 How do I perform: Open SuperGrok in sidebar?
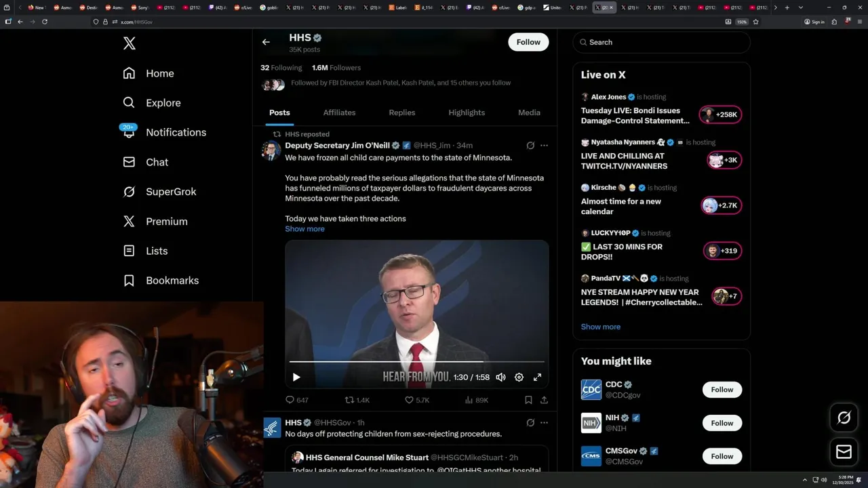pyautogui.click(x=159, y=192)
